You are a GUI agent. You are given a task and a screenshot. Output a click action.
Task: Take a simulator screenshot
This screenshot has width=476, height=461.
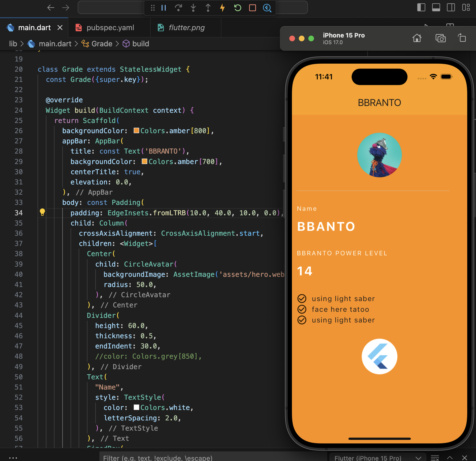440,38
